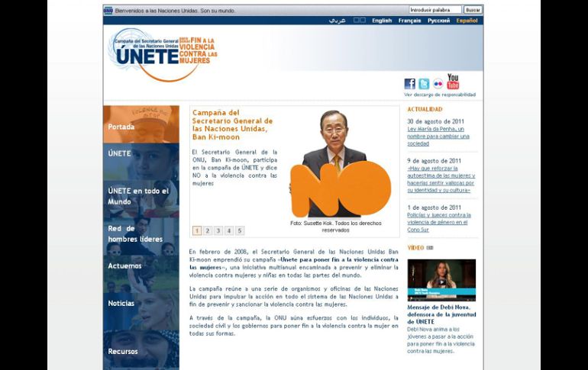Open the Facebook page icon

[409, 84]
